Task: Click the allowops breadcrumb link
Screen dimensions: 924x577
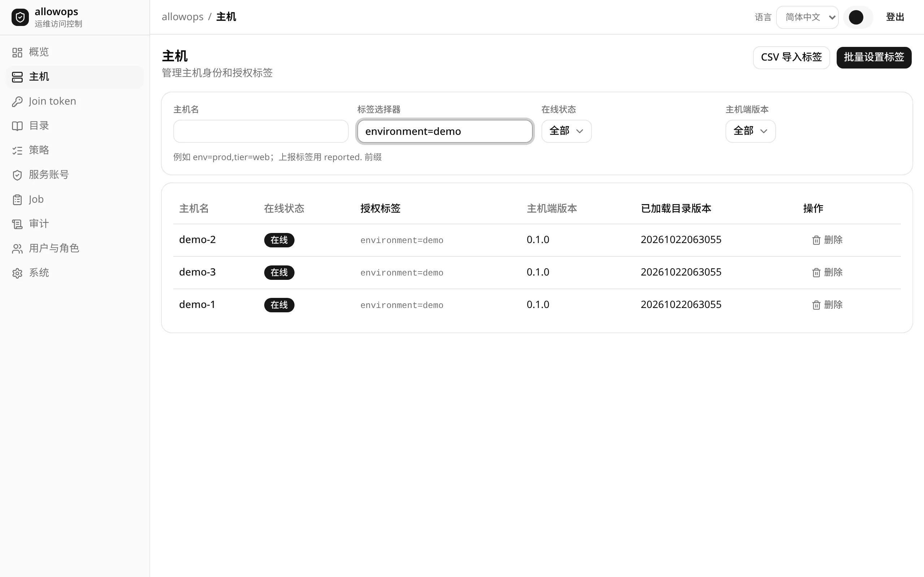Action: (x=183, y=17)
